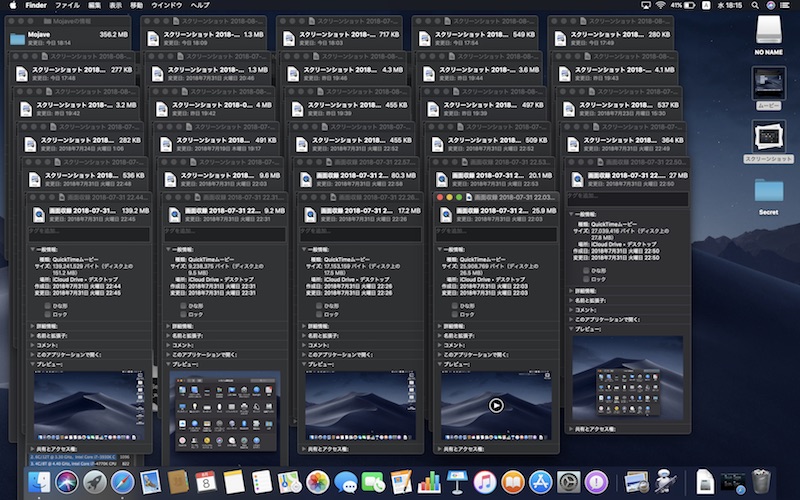Screen dimensions: 800x500
Task: Play the movie preview in 22.03 info
Action: tap(496, 406)
